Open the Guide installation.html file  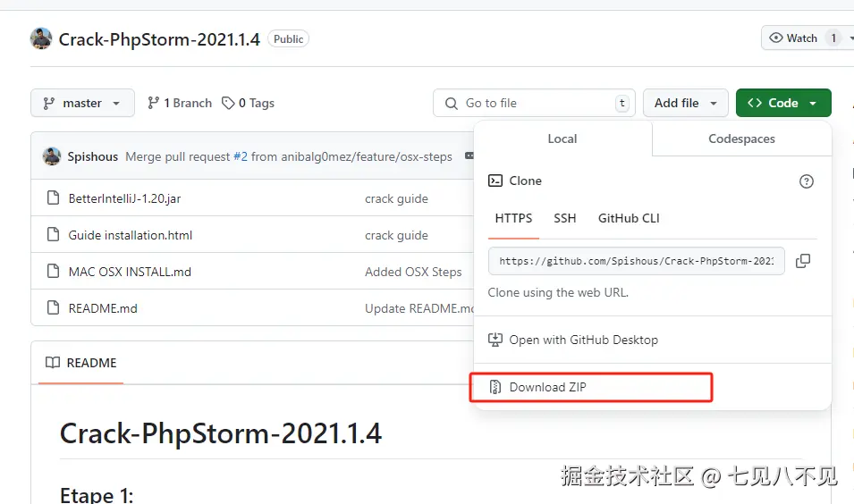tap(131, 235)
